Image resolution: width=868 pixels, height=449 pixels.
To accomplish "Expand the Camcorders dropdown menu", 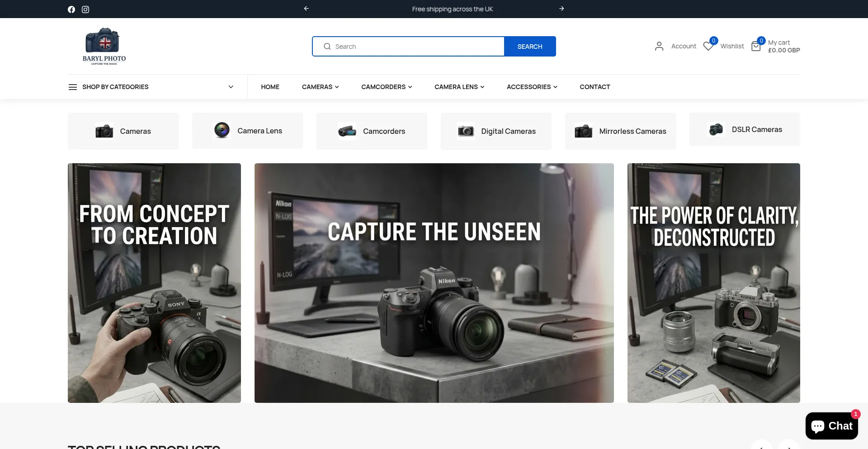I will click(387, 87).
